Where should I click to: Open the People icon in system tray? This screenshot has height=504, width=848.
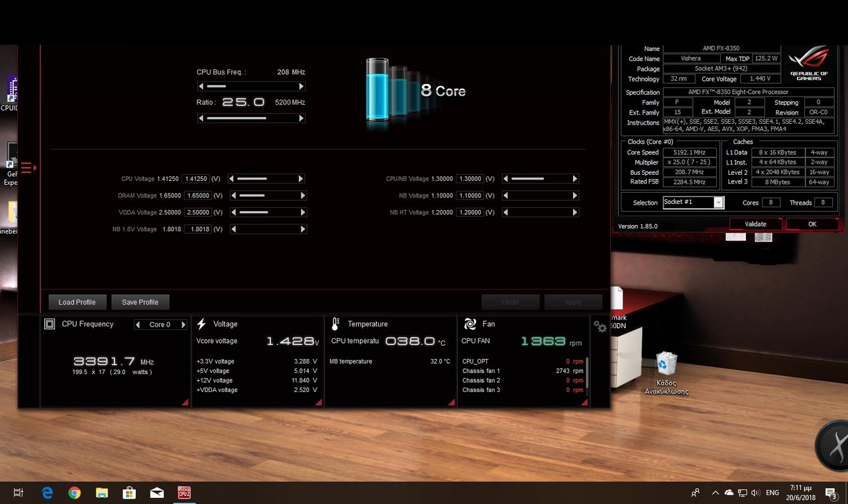click(x=695, y=493)
